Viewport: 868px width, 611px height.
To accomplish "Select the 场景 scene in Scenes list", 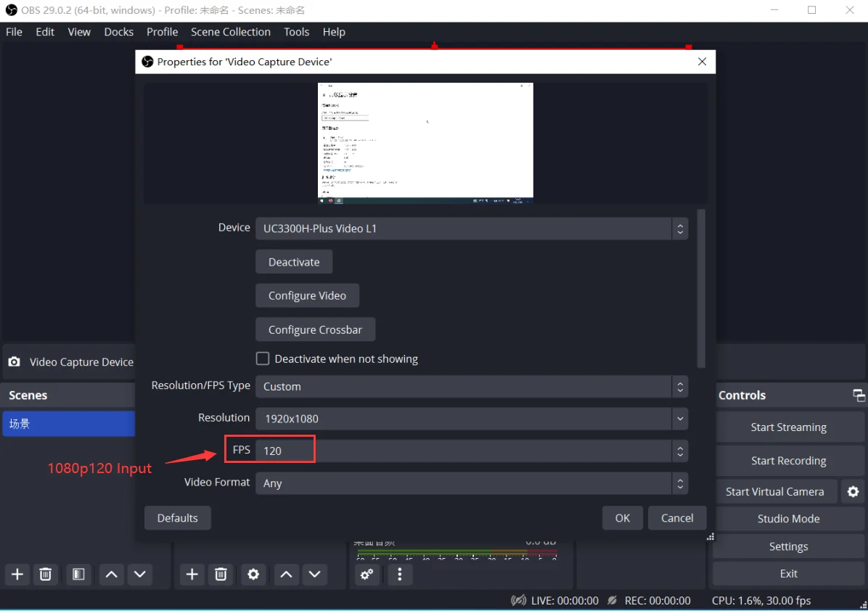I will (x=69, y=423).
